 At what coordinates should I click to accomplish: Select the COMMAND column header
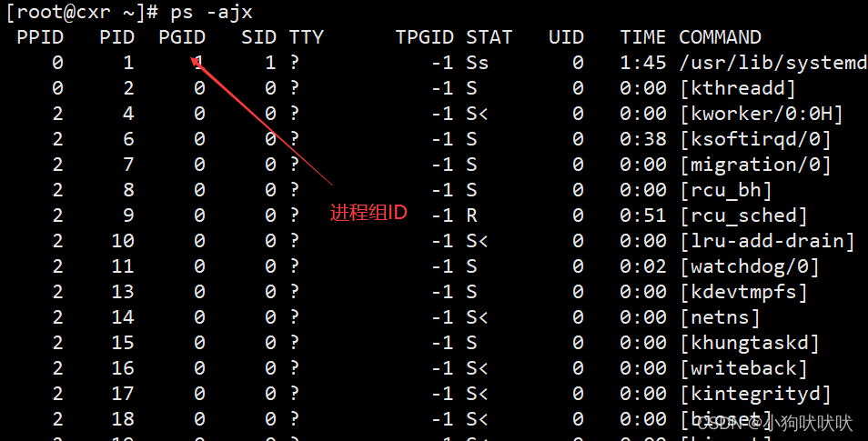(x=721, y=37)
